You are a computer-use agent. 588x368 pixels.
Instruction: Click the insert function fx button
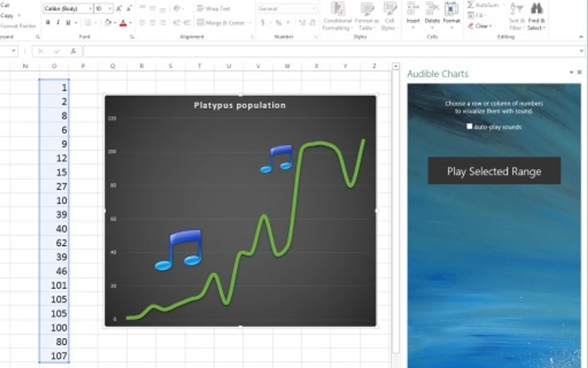pyautogui.click(x=73, y=51)
